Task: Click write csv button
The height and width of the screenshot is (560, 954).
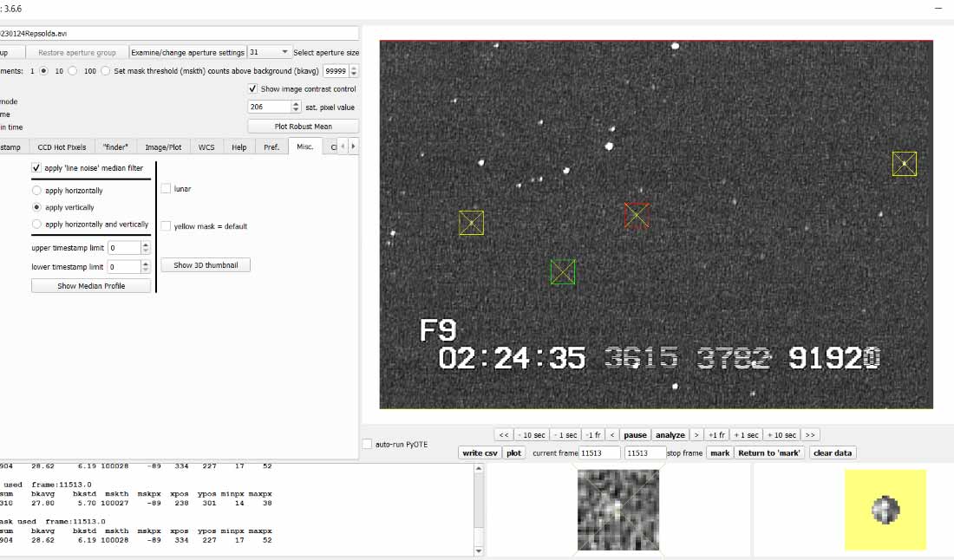Action: point(480,453)
